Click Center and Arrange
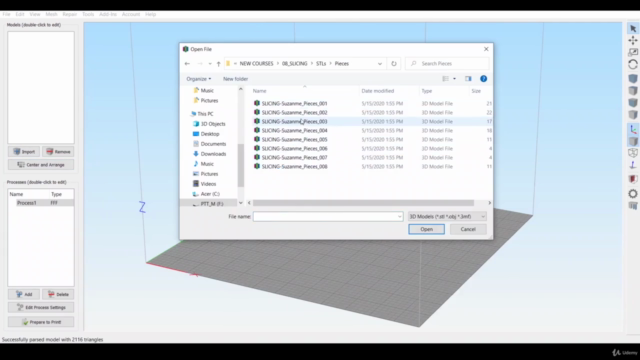This screenshot has height=360, width=640. pyautogui.click(x=41, y=164)
